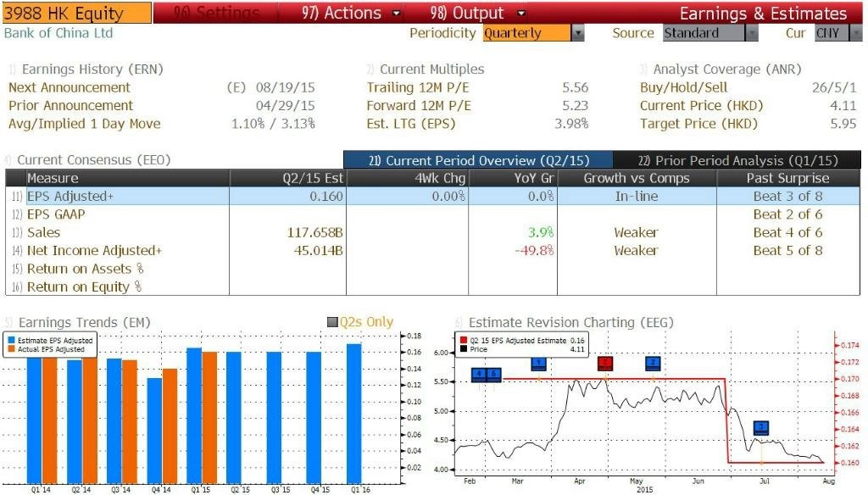This screenshot has width=868, height=495.
Task: Click the Q4 14 orange actual bar
Action: [x=170, y=426]
